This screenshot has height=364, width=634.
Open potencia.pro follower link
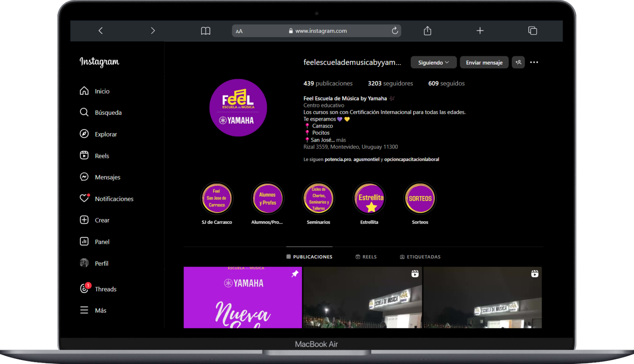point(338,159)
